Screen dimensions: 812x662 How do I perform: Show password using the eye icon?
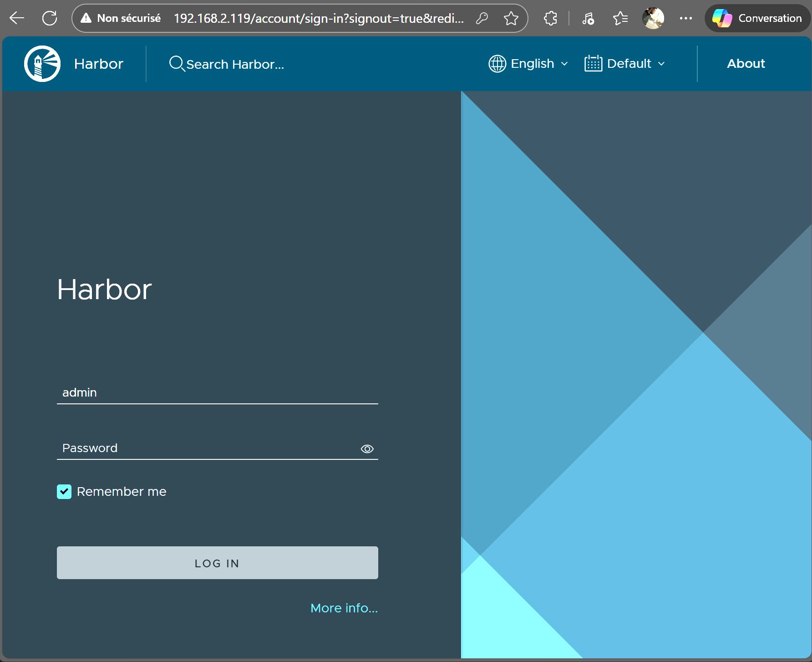click(x=367, y=449)
